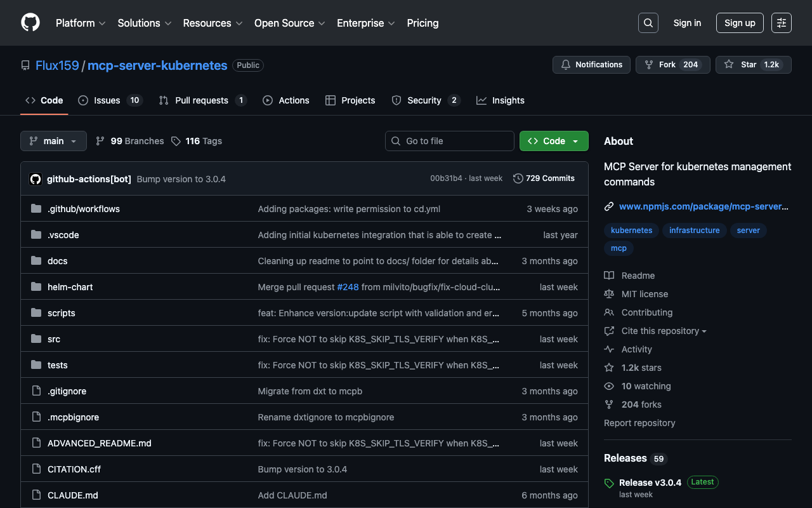Image resolution: width=812 pixels, height=508 pixels.
Task: Click the green release tag icon
Action: pos(609,483)
